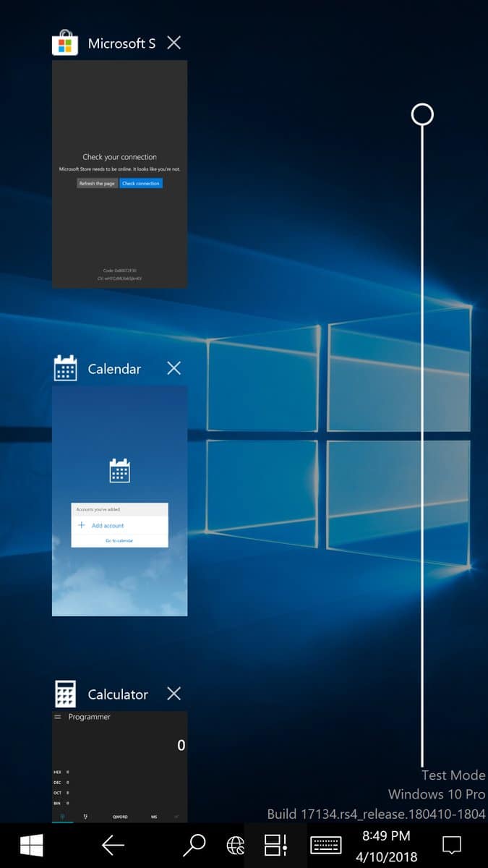Viewport: 488px width, 868px height.
Task: Click the globe icon in the taskbar
Action: tap(235, 846)
